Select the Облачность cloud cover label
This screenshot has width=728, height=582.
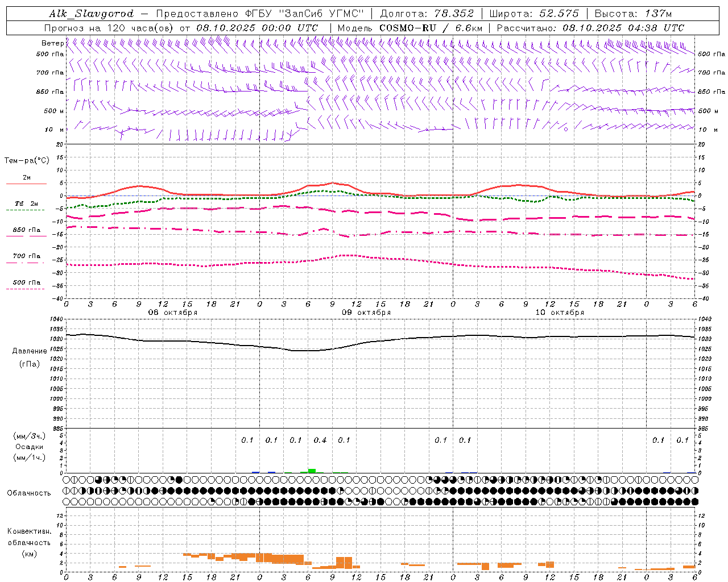pos(29,493)
